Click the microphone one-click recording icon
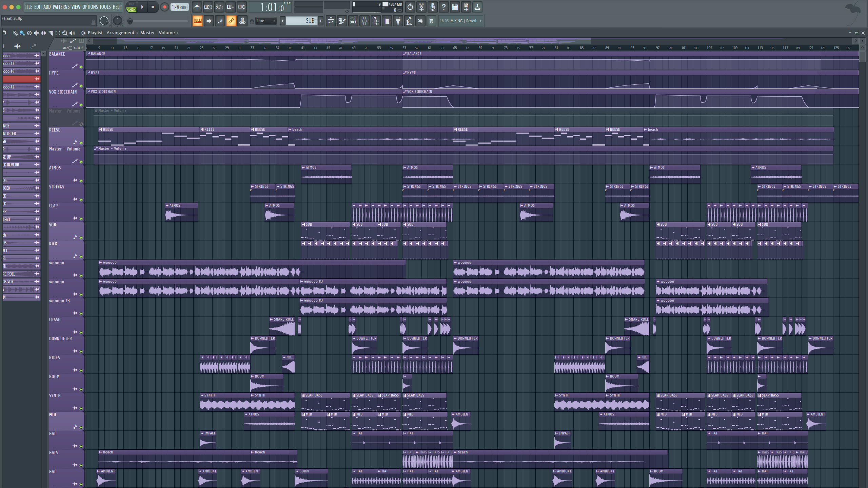This screenshot has width=868, height=488. [x=432, y=7]
